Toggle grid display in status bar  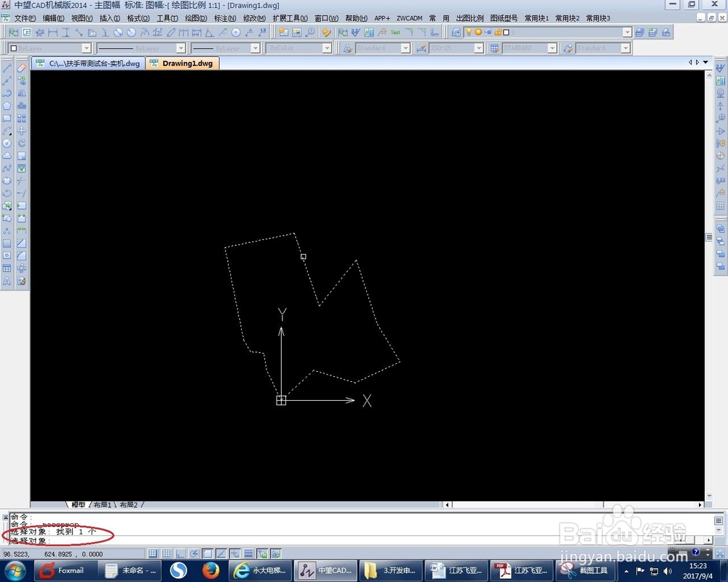[166, 554]
